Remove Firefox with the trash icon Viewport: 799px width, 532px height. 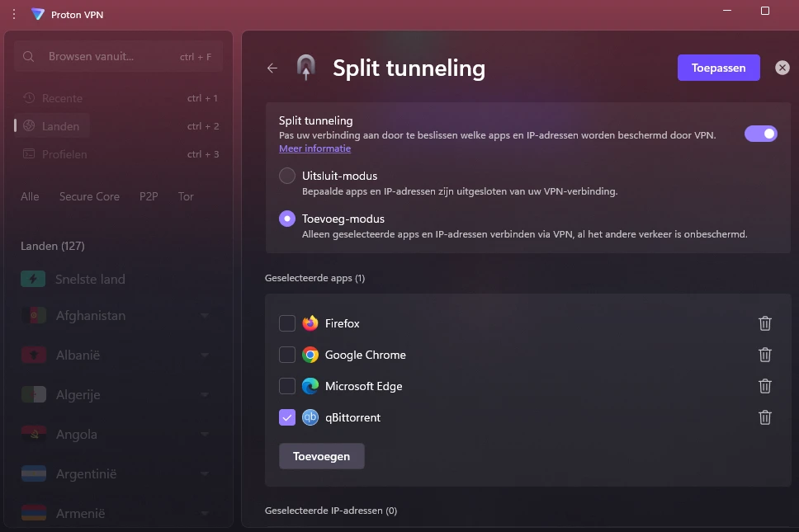coord(764,323)
